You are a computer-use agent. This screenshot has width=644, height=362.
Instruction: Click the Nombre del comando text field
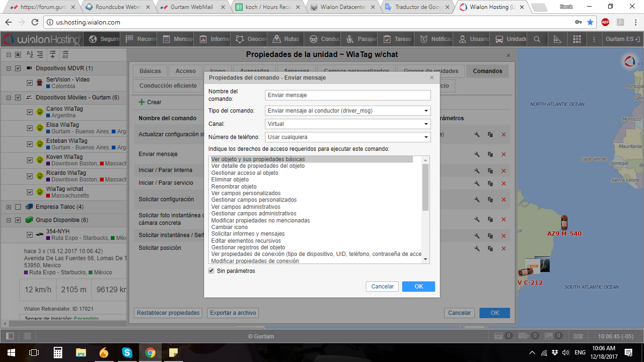[347, 95]
